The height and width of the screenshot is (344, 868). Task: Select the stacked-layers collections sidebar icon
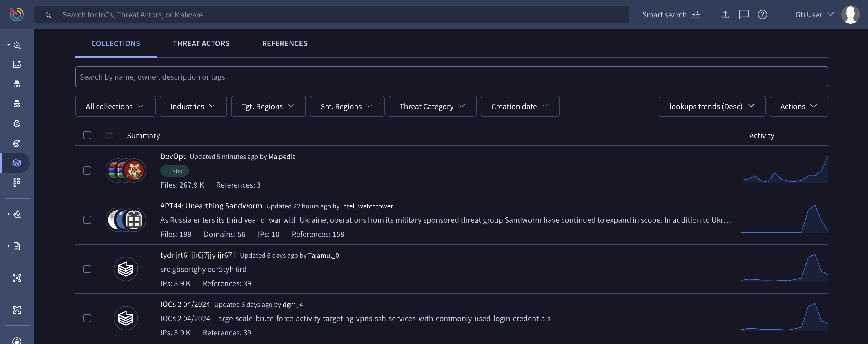17,163
